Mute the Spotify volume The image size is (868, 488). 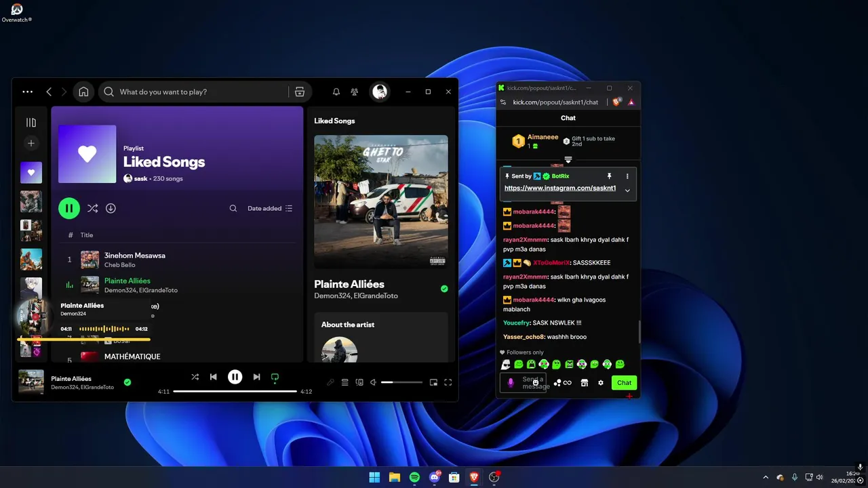click(373, 382)
